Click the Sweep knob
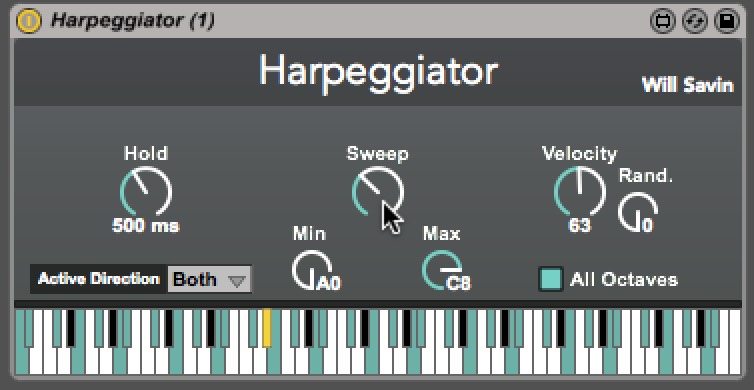This screenshot has height=390, width=754. click(x=378, y=191)
